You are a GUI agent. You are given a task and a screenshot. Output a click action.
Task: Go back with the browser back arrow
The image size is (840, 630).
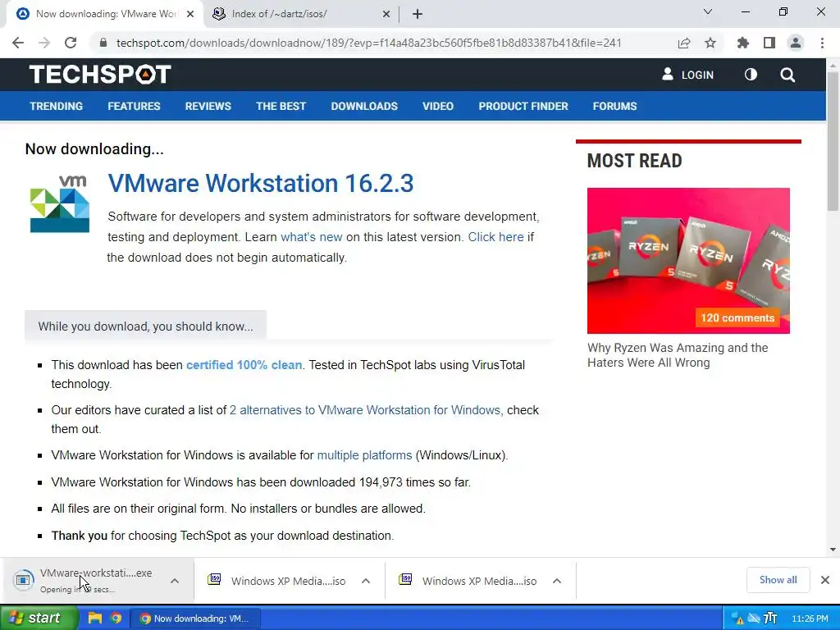point(18,43)
